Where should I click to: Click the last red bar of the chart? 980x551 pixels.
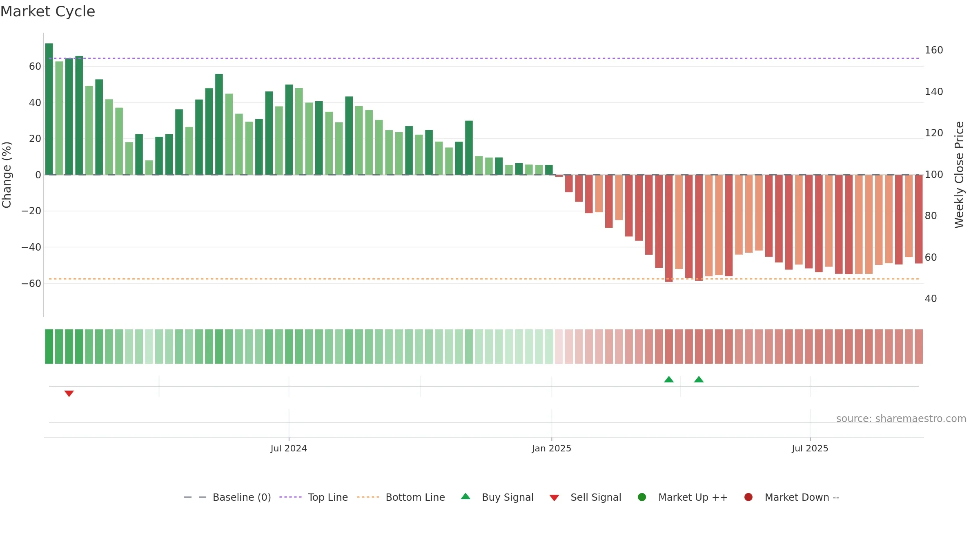click(x=919, y=219)
